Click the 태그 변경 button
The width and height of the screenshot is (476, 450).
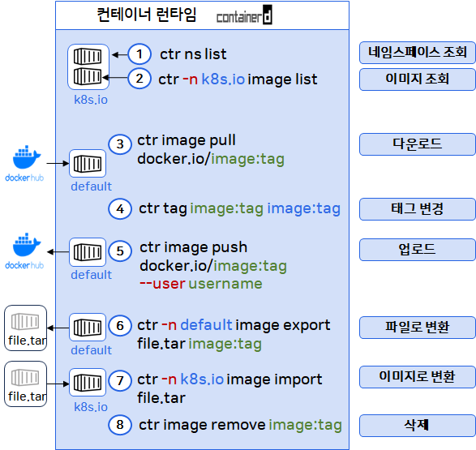tap(418, 209)
